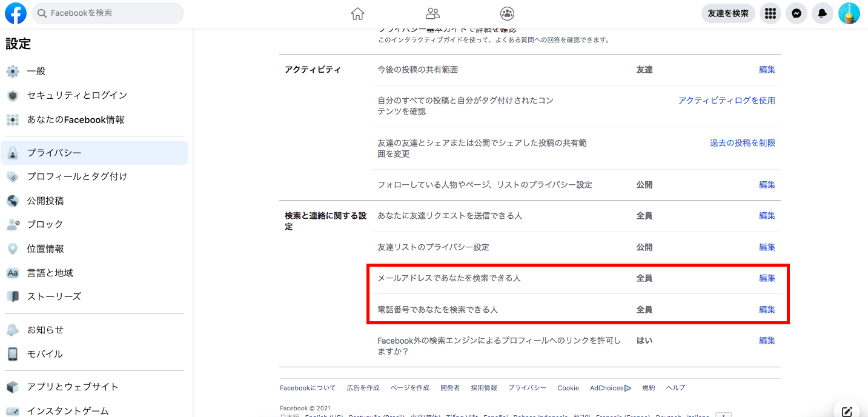Click メールアドレスであなたを検索できる人 text
This screenshot has width=868, height=417.
pyautogui.click(x=449, y=278)
